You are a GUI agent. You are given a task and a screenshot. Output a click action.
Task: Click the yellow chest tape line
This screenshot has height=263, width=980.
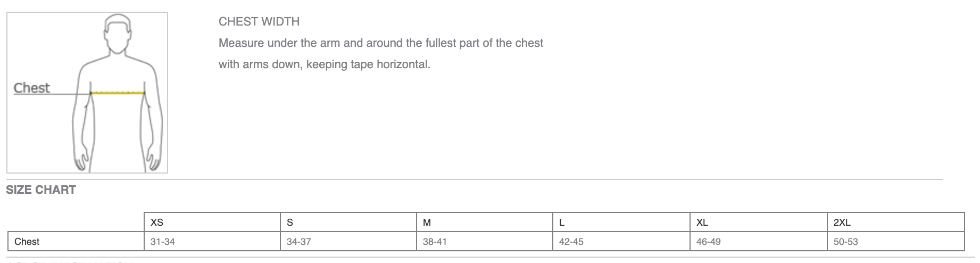point(118,93)
